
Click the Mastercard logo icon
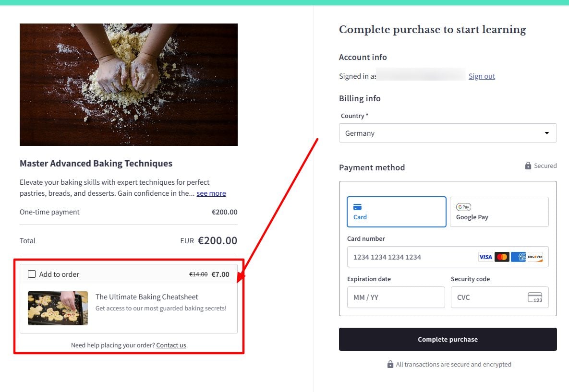(x=502, y=257)
